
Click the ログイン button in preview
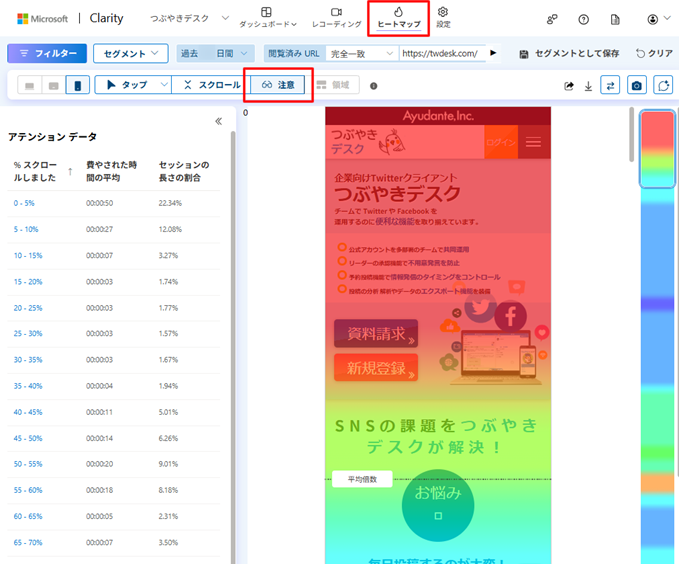pyautogui.click(x=501, y=142)
